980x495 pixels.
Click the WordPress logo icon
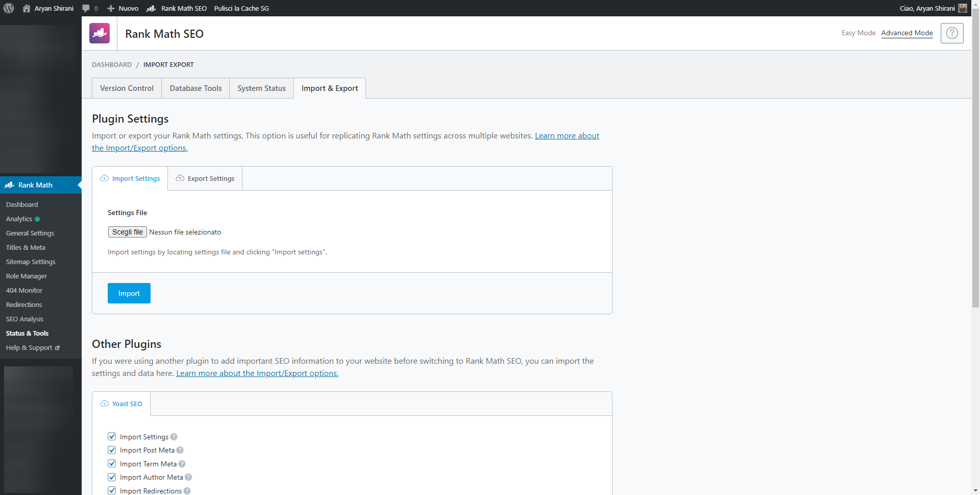9,8
